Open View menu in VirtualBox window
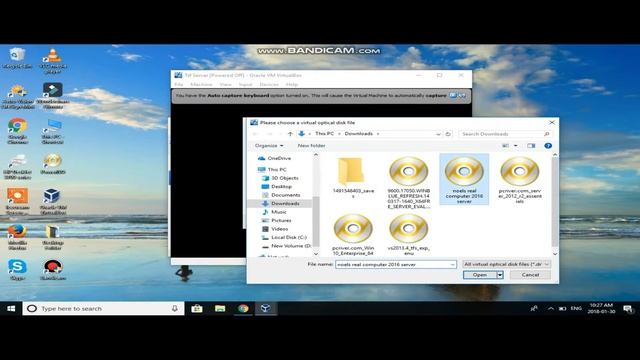Image resolution: width=640 pixels, height=360 pixels. (x=225, y=84)
